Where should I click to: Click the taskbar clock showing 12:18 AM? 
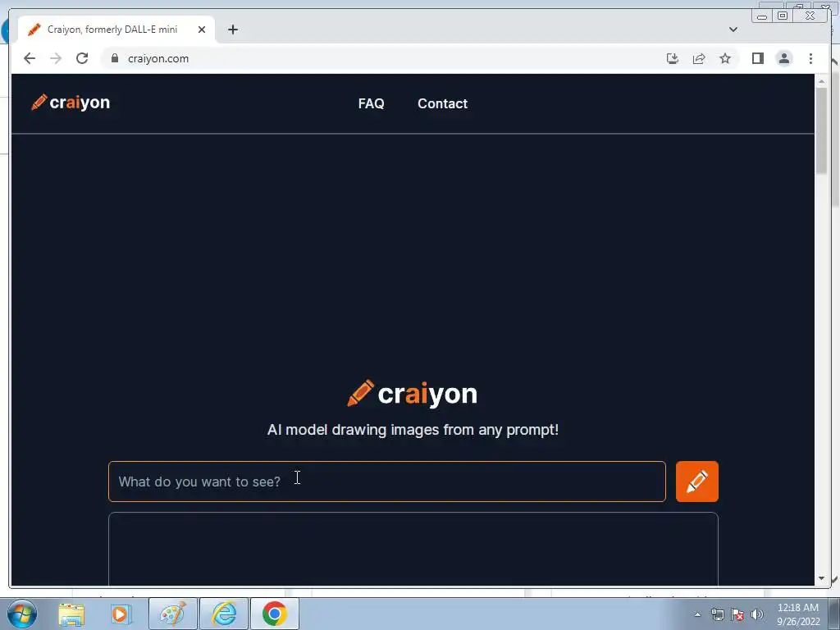[x=798, y=614]
